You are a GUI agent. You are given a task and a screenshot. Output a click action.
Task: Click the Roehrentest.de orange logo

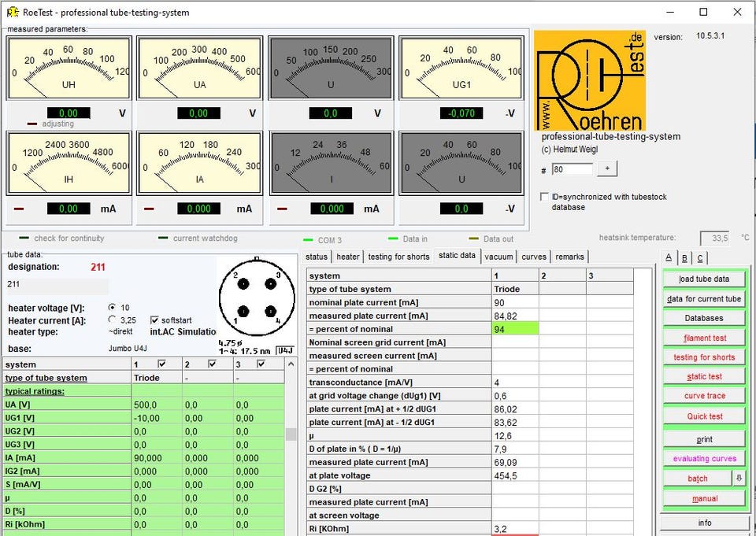pyautogui.click(x=590, y=80)
